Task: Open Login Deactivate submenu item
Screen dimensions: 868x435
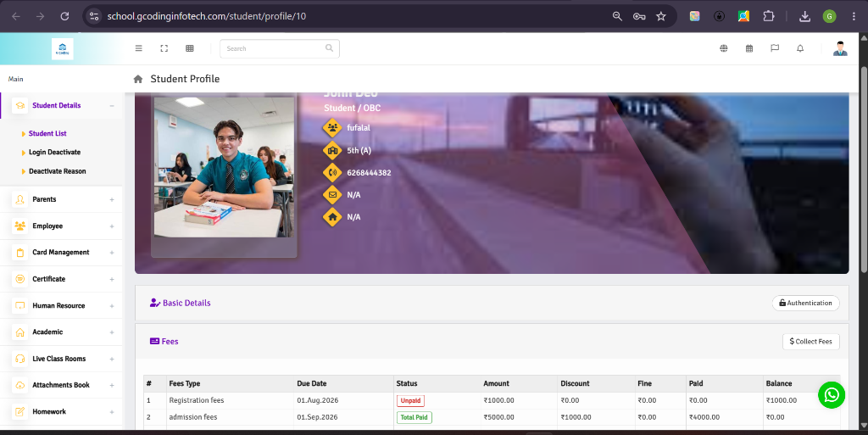Action: (x=55, y=152)
